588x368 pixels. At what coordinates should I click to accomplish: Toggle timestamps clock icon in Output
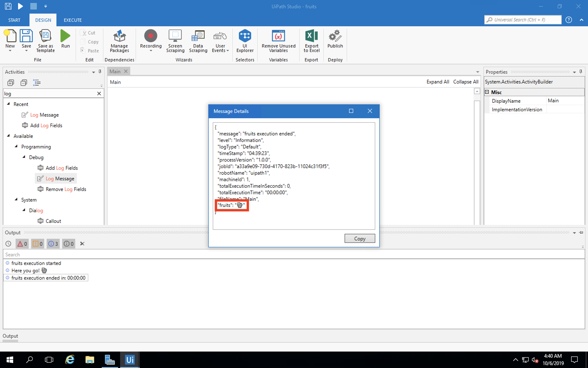coord(8,244)
